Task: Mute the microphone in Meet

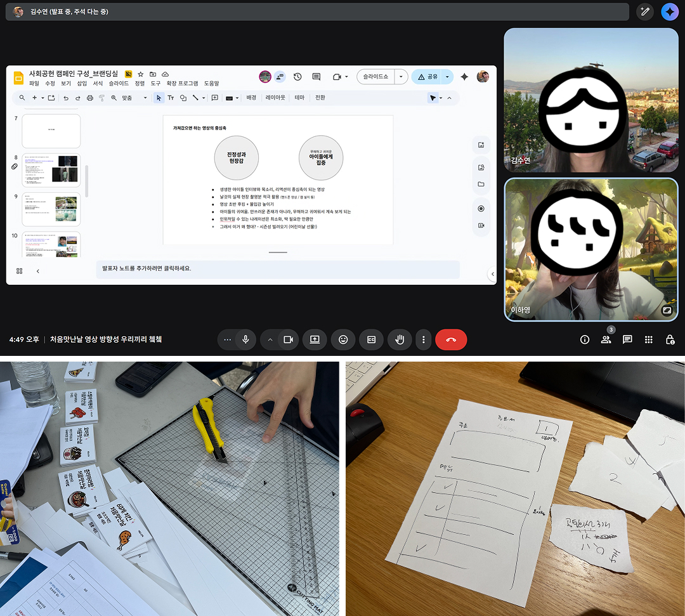Action: 245,339
